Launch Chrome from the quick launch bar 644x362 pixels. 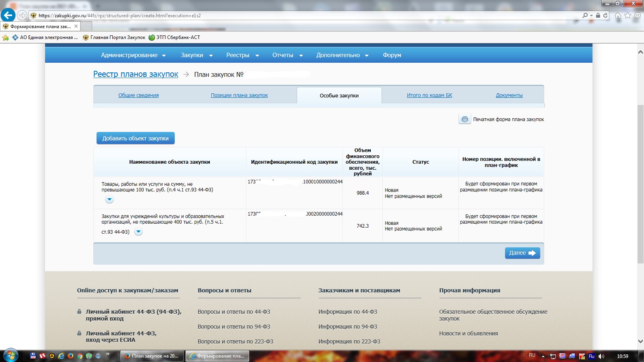point(80,356)
